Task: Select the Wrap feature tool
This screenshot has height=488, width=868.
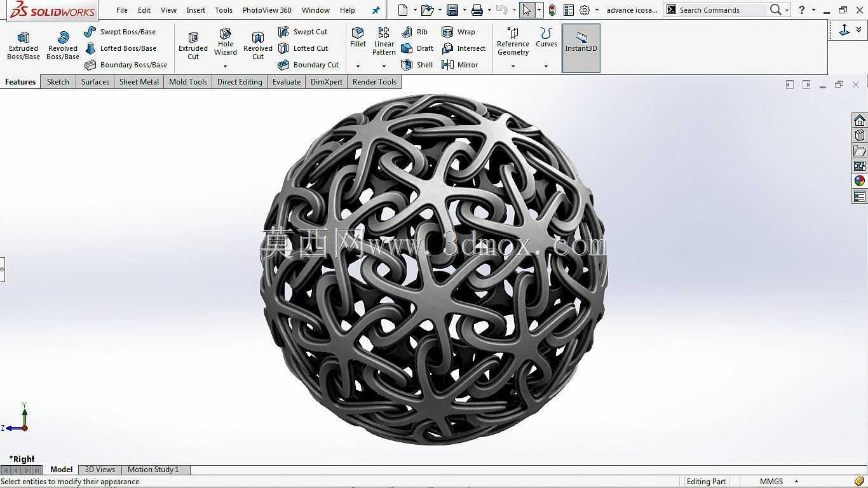Action: pyautogui.click(x=458, y=32)
